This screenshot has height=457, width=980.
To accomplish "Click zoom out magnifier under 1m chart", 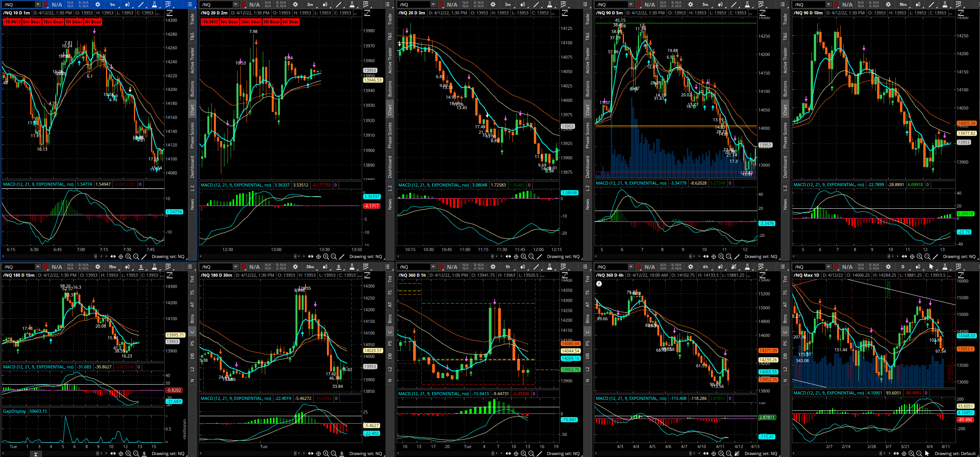I will (136, 256).
